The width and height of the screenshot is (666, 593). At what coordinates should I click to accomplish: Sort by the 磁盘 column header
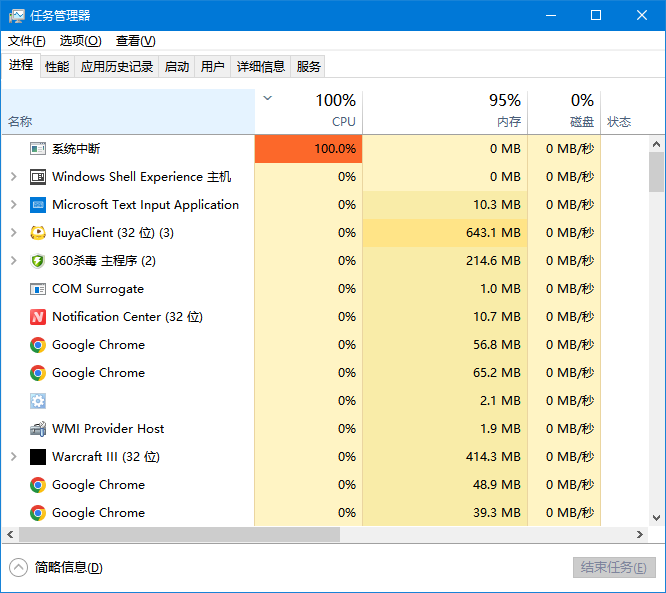click(x=564, y=112)
